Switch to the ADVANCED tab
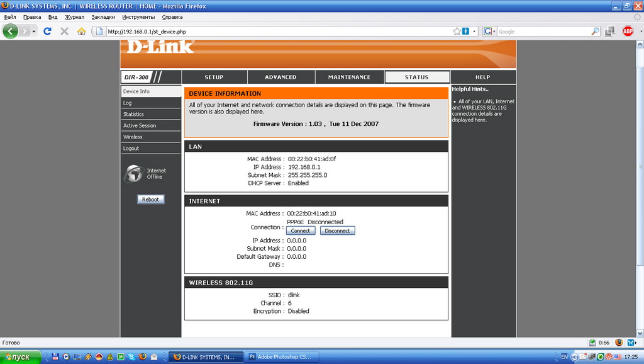 click(280, 77)
